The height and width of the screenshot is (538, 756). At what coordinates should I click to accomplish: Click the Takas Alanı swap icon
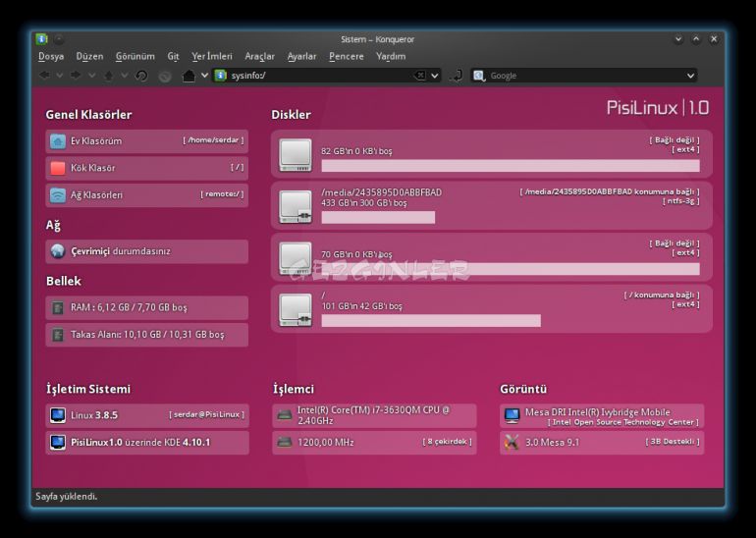(x=58, y=335)
